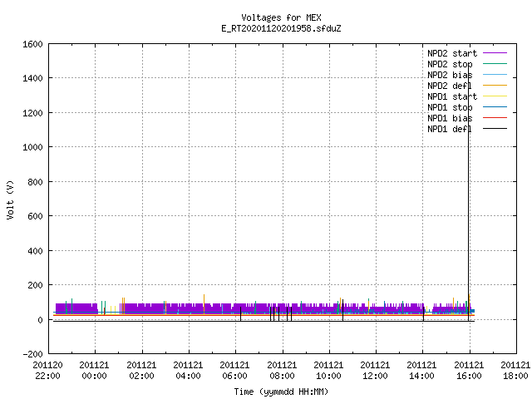The image size is (532, 399).
Task: Click the purple NPD2 start legend line
Action: tap(495, 53)
